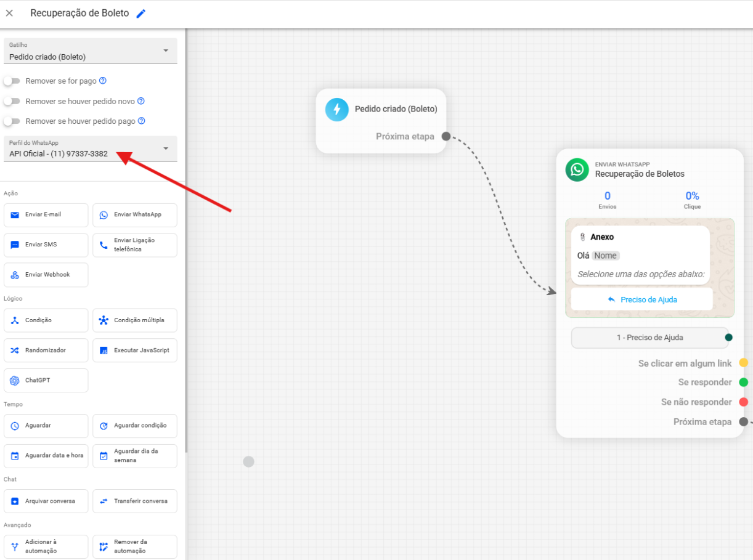Screen dimensions: 753x560
Task: Click the green WhatsApp icon on the node
Action: [x=577, y=169]
